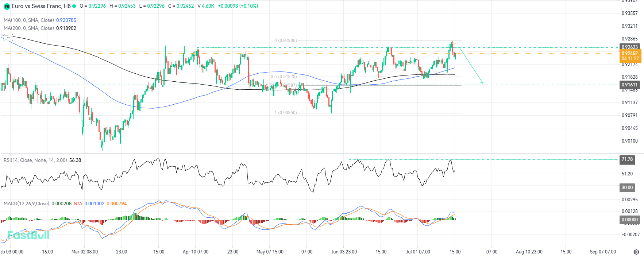Click the Open price value 0.92296
Image resolution: width=644 pixels, height=256 pixels.
click(x=97, y=6)
